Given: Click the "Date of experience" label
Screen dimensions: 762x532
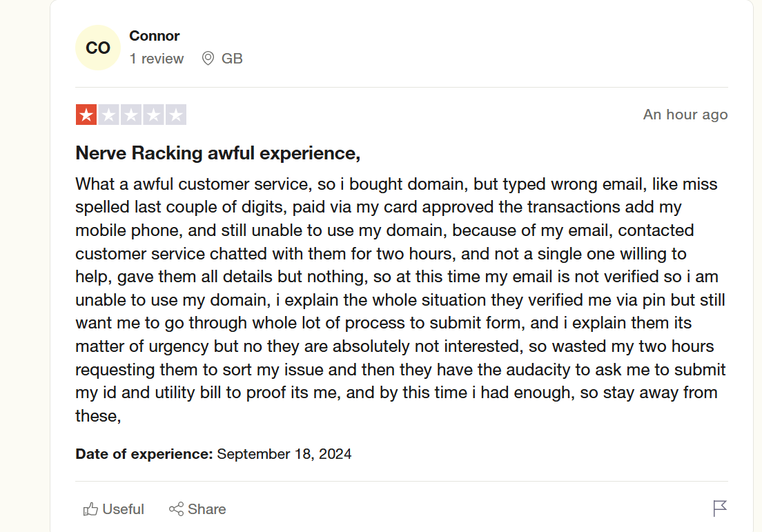Looking at the screenshot, I should (144, 454).
